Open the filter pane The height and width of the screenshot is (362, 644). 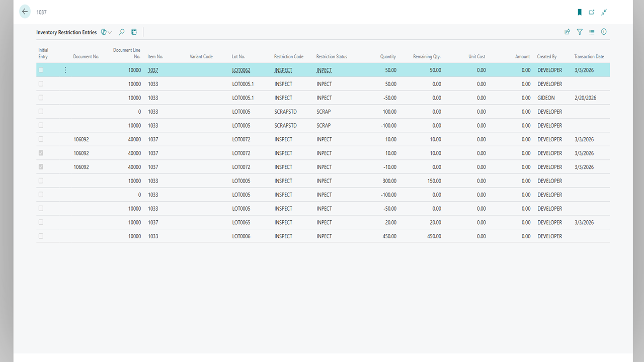click(580, 32)
